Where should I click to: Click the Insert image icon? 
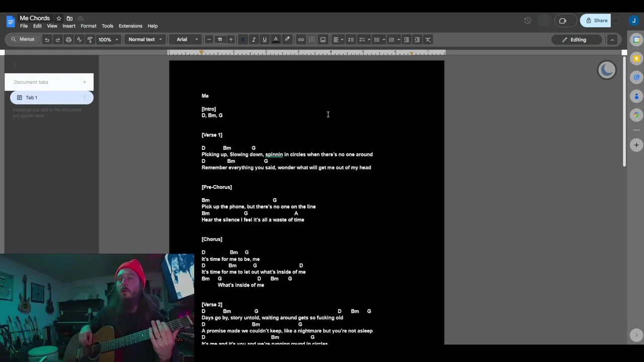click(x=323, y=40)
